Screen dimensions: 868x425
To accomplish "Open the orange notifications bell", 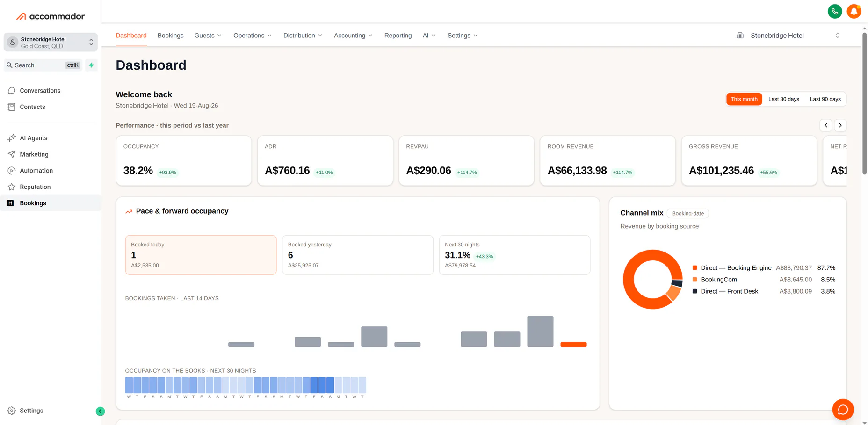I will pyautogui.click(x=854, y=11).
